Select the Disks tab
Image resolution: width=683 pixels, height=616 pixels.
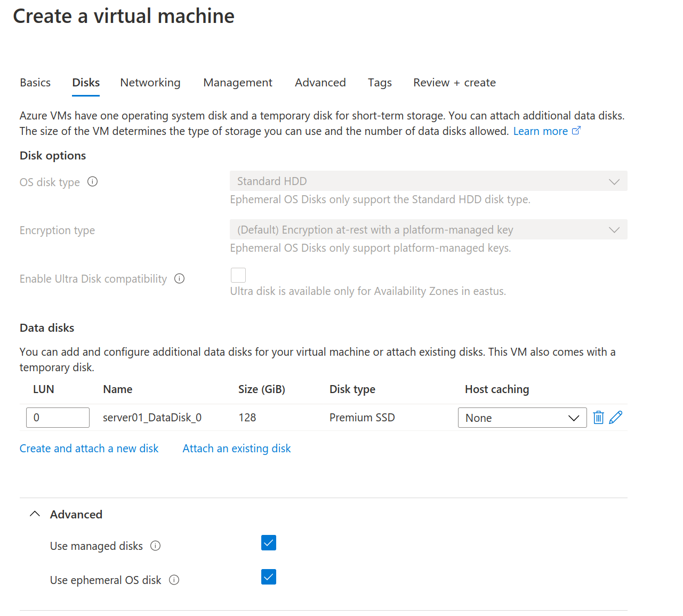86,83
